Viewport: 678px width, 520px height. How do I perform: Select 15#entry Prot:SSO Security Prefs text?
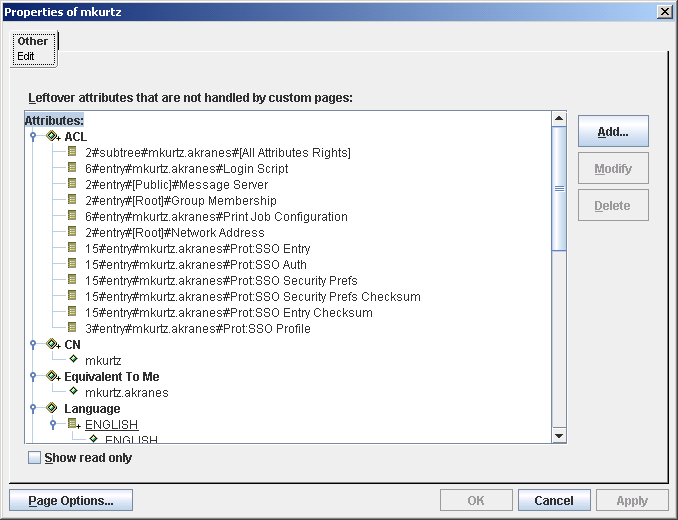coord(221,281)
